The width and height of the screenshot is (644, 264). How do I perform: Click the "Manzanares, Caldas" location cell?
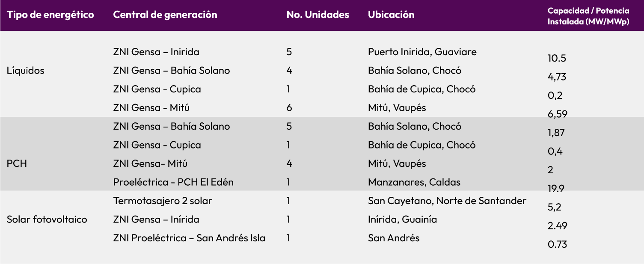[414, 182]
